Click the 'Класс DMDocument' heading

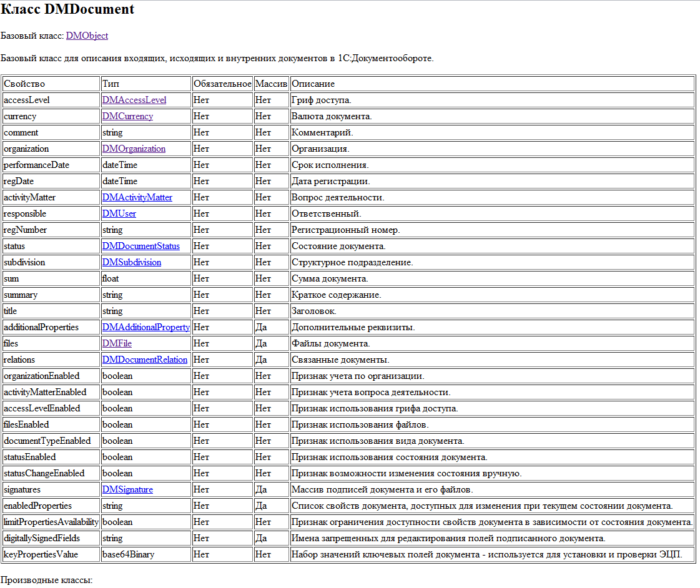tap(67, 9)
